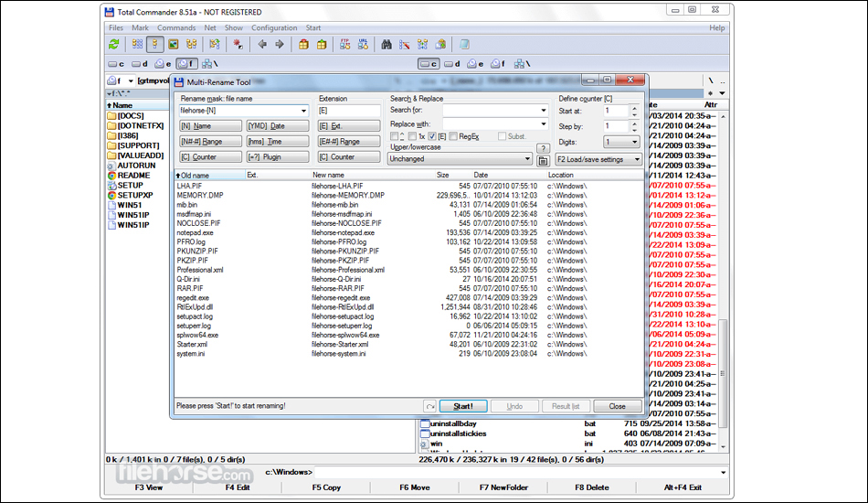Open Multi-Rename toolbar icon

coord(405,44)
